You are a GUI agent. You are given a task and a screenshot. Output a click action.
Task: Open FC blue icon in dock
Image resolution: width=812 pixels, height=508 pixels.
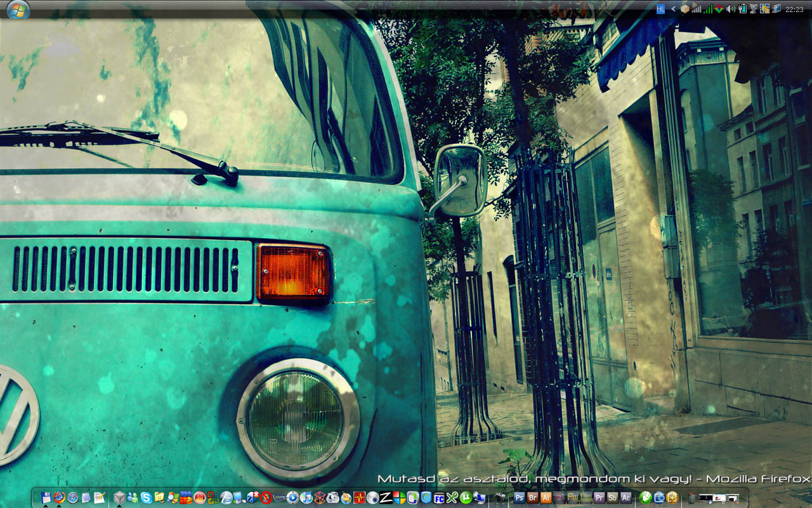(x=439, y=497)
